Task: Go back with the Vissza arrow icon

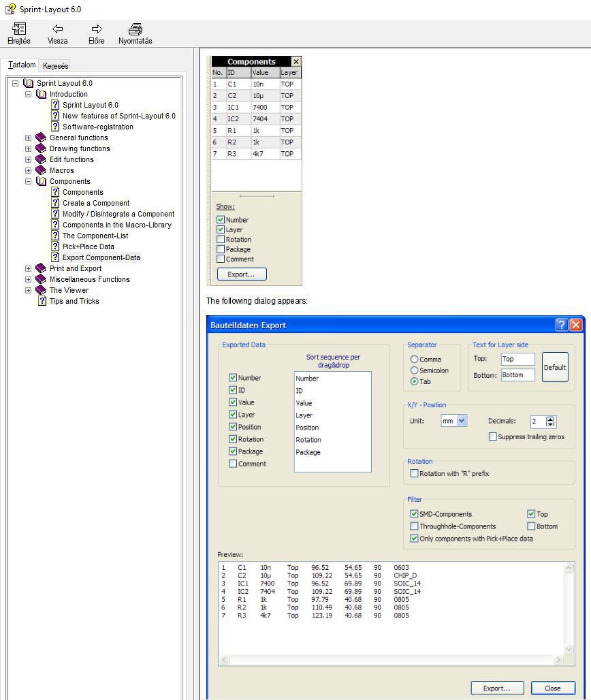Action: pyautogui.click(x=57, y=29)
